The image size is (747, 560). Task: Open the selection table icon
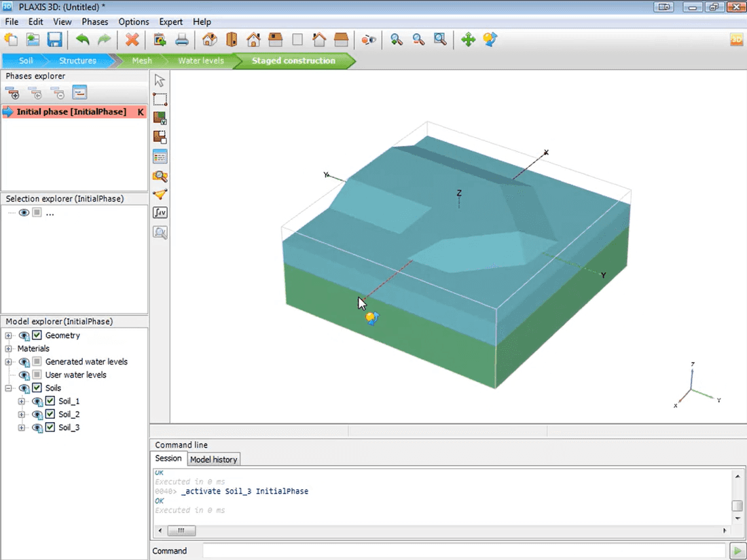(x=160, y=156)
